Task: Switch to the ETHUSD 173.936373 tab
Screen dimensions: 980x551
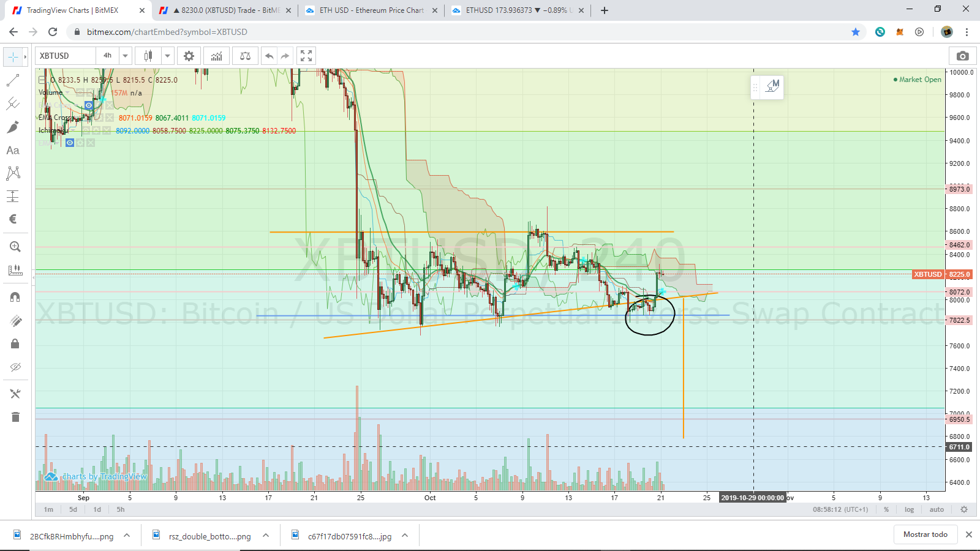Action: tap(518, 10)
